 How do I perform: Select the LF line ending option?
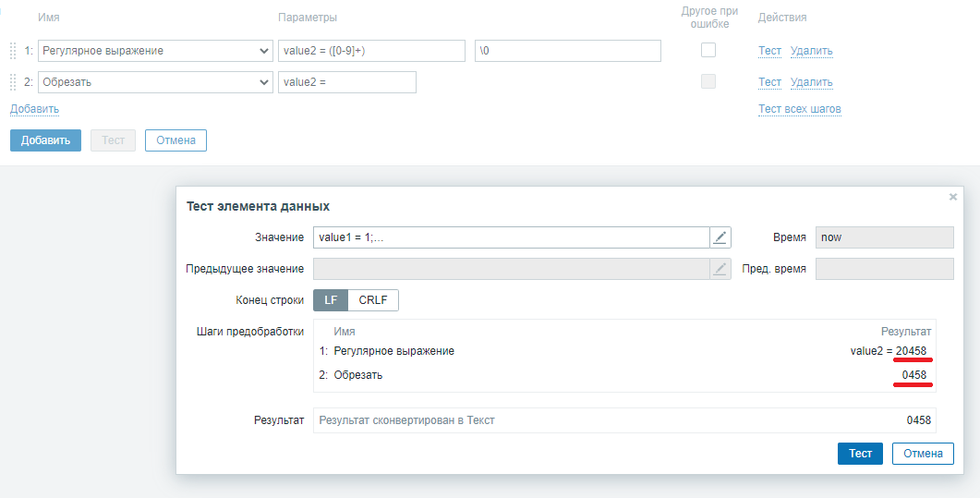coord(331,300)
